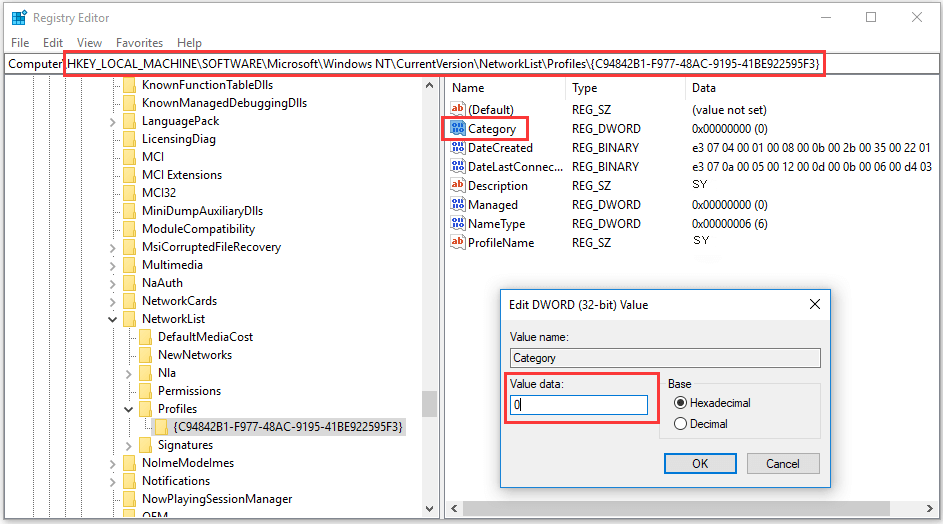Click the DefaultMediaCost folder icon
Image resolution: width=943 pixels, height=524 pixels.
(146, 337)
